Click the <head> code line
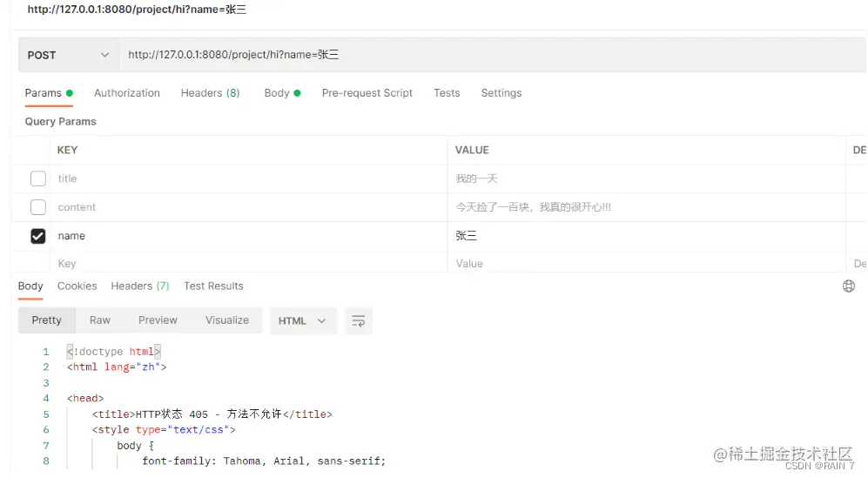This screenshot has width=868, height=478. pyautogui.click(x=85, y=398)
